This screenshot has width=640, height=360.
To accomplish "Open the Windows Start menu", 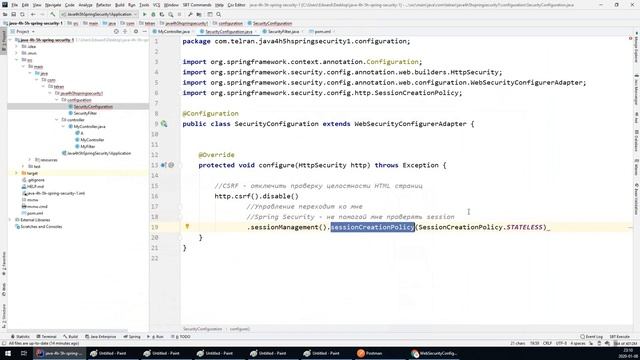I will 8,353.
